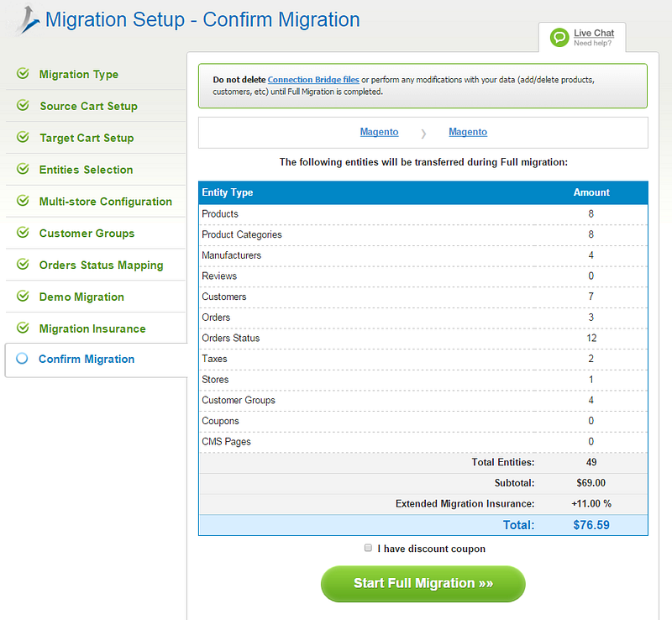This screenshot has height=620, width=672.
Task: Open the Orders Status Mapping step
Action: coord(101,265)
